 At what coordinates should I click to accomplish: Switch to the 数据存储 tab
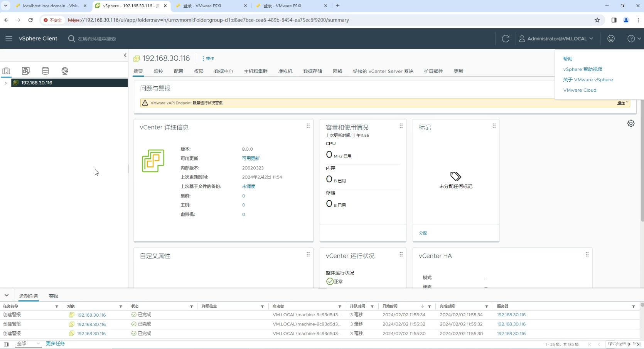pyautogui.click(x=312, y=71)
